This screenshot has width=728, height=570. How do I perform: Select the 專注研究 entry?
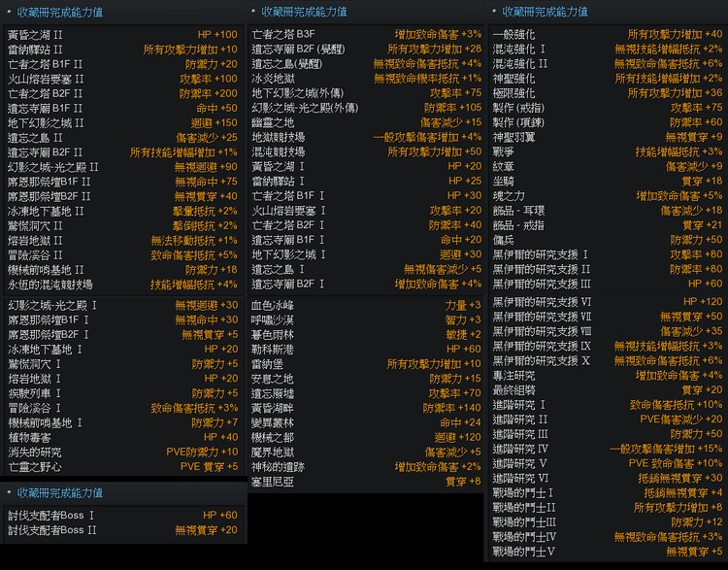(513, 376)
